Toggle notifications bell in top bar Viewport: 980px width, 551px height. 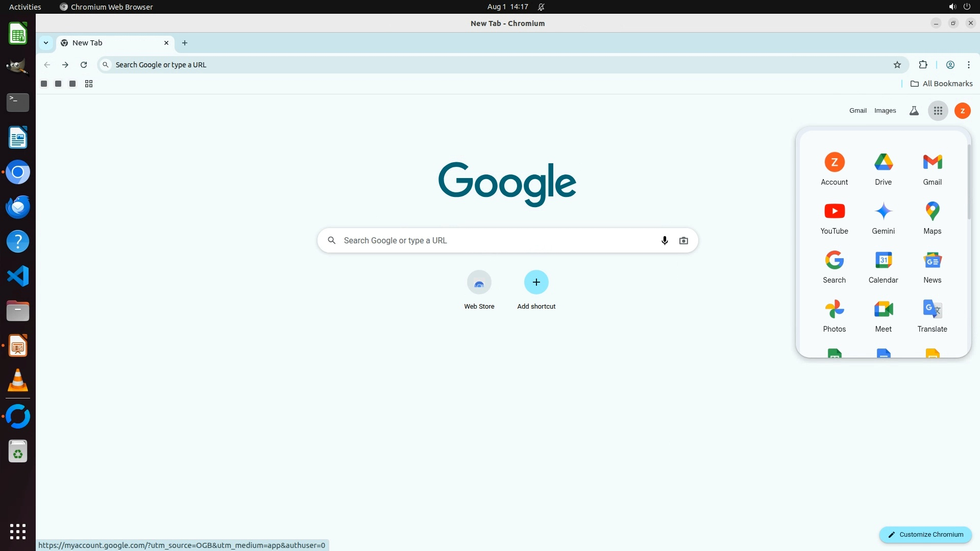[x=541, y=7]
